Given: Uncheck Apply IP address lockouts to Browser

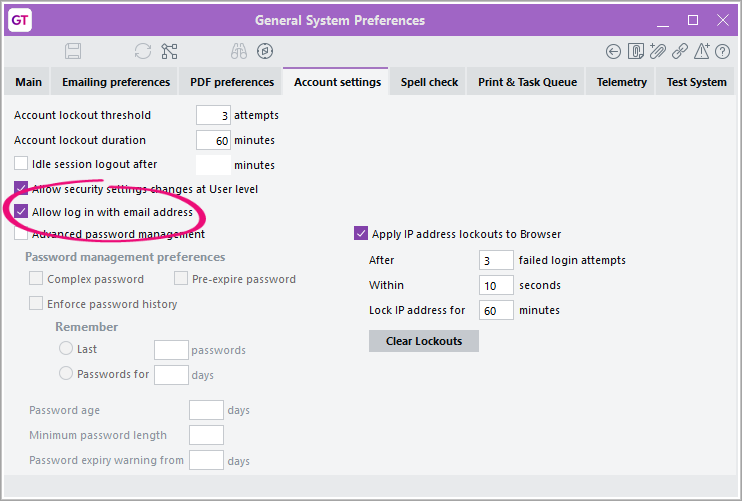Looking at the screenshot, I should pos(361,234).
